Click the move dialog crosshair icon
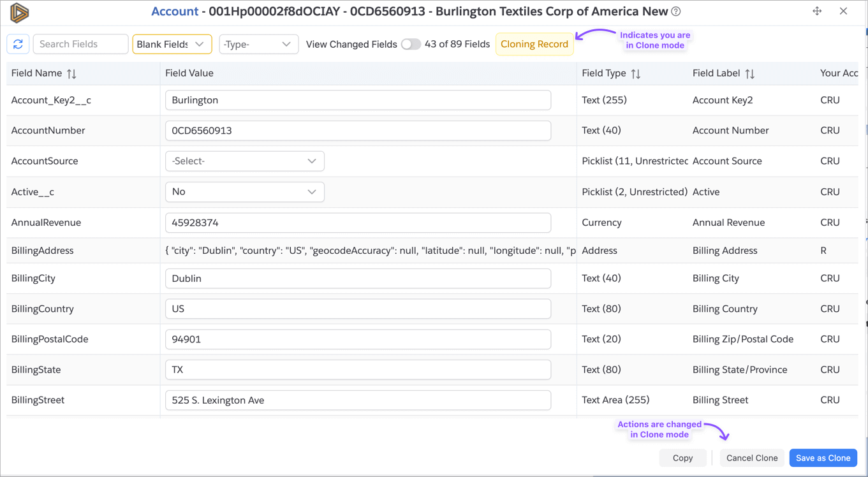 817,11
